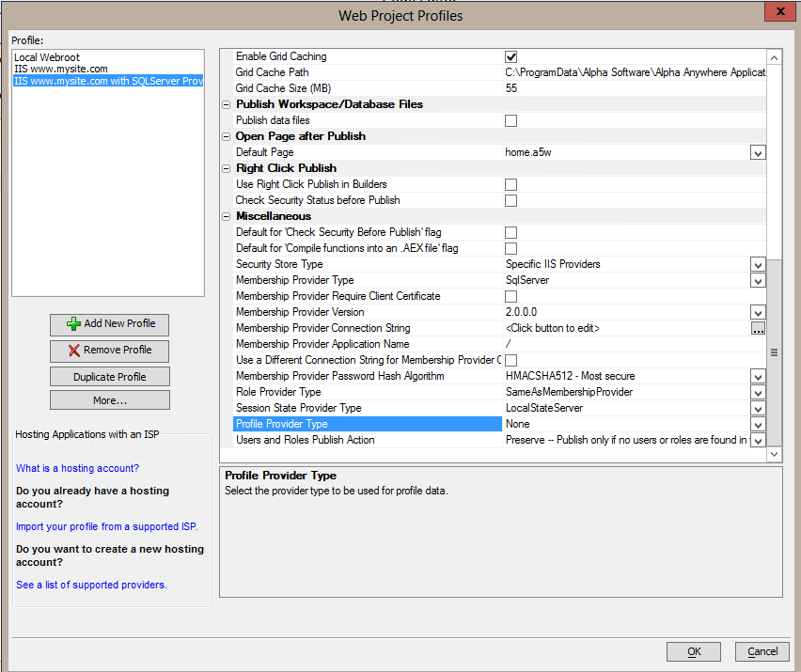The image size is (801, 672).
Task: Click the 'SameAsMembershipProvider' value
Action: coord(569,392)
